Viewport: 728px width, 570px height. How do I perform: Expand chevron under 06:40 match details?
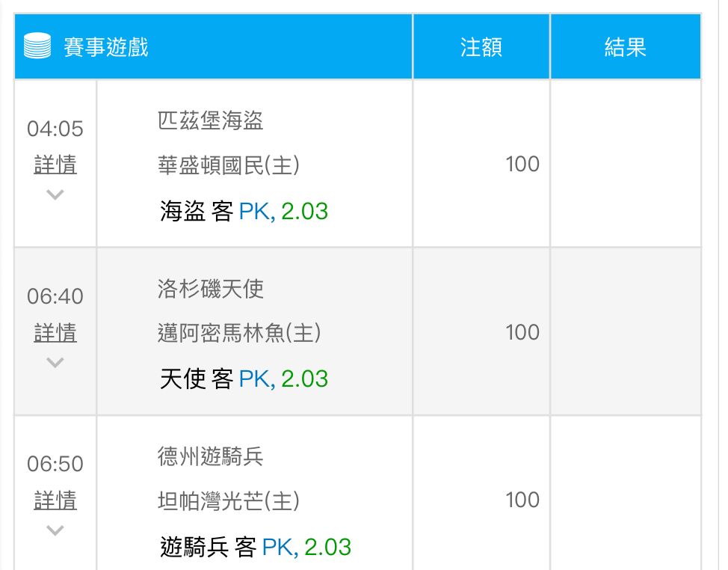[x=55, y=364]
